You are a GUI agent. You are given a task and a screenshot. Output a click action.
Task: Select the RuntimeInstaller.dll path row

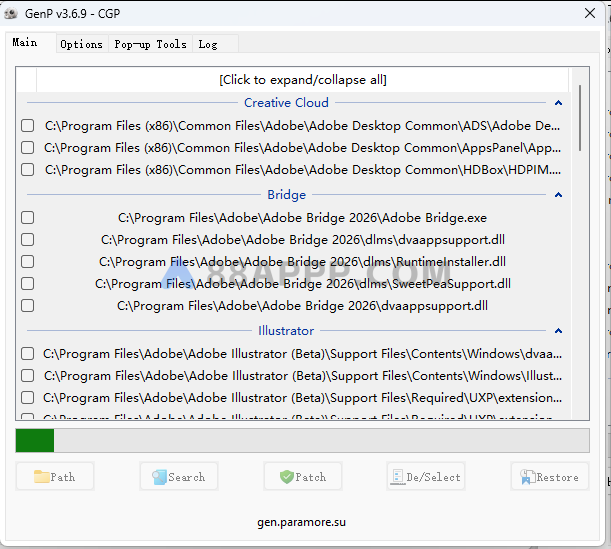tap(302, 261)
